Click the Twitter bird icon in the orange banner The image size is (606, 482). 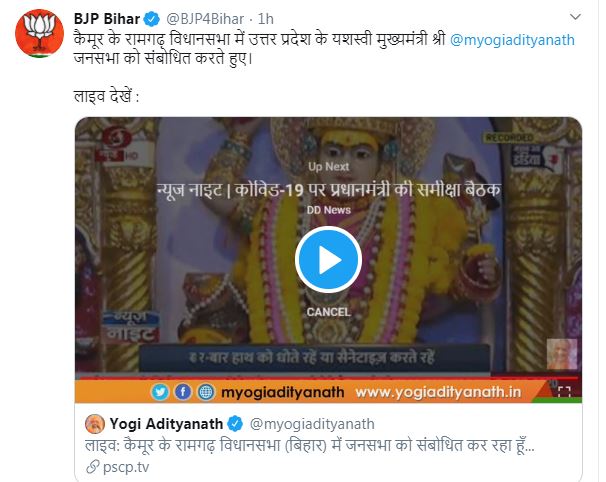click(160, 392)
